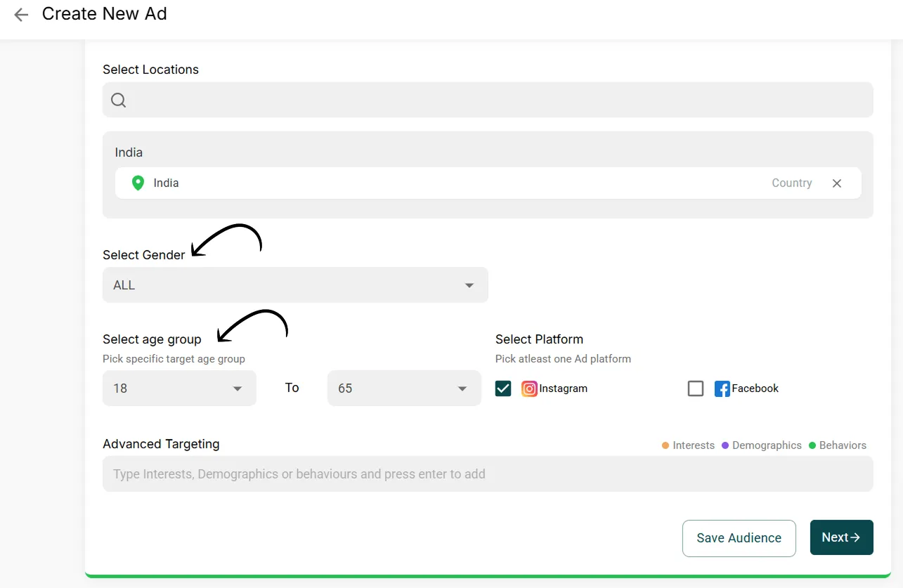
Task: Select the Country label in the India row
Action: (791, 183)
